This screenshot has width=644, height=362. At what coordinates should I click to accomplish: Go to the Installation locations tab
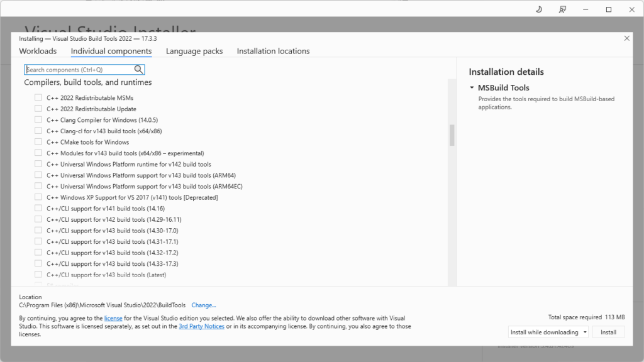pyautogui.click(x=273, y=52)
